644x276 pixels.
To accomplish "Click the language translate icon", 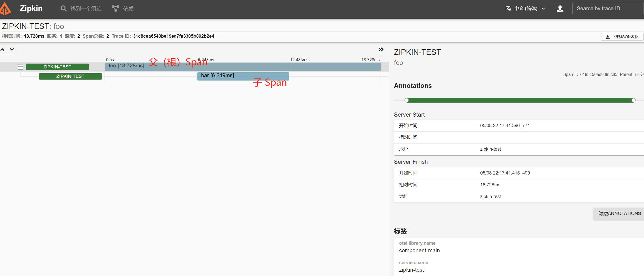I will 508,8.
